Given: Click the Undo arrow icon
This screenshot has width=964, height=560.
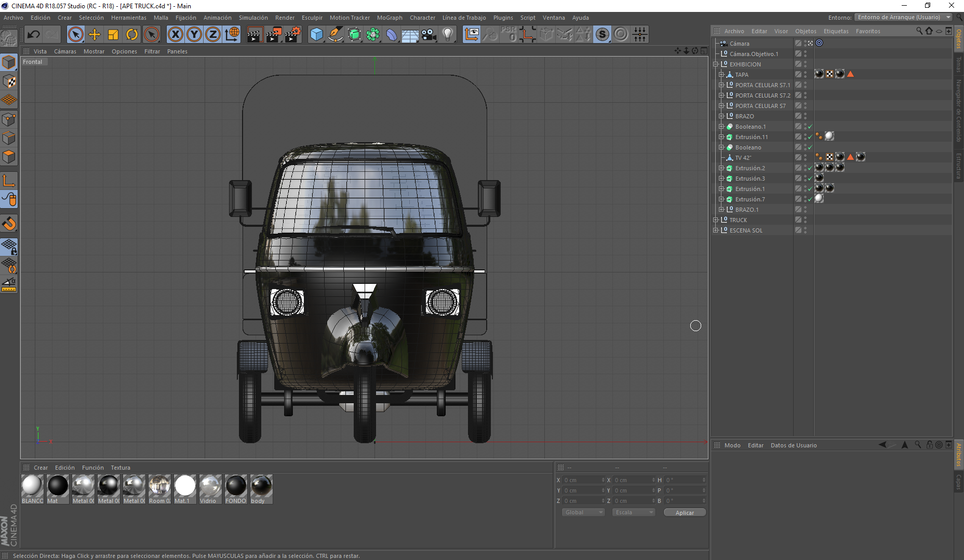Looking at the screenshot, I should coord(34,35).
